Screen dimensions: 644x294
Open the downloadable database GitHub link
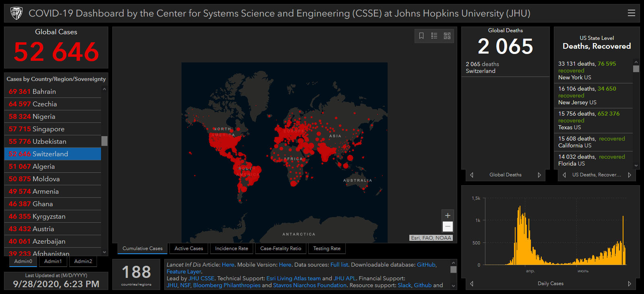[426, 265]
